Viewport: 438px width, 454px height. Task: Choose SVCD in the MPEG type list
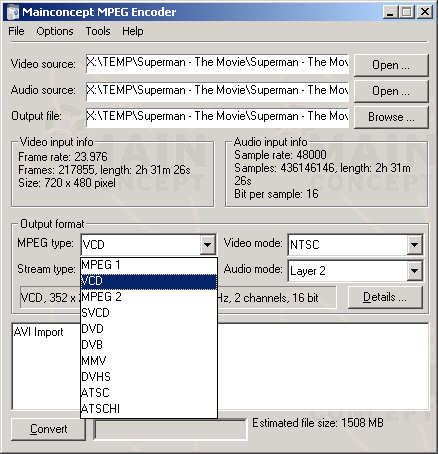click(149, 313)
